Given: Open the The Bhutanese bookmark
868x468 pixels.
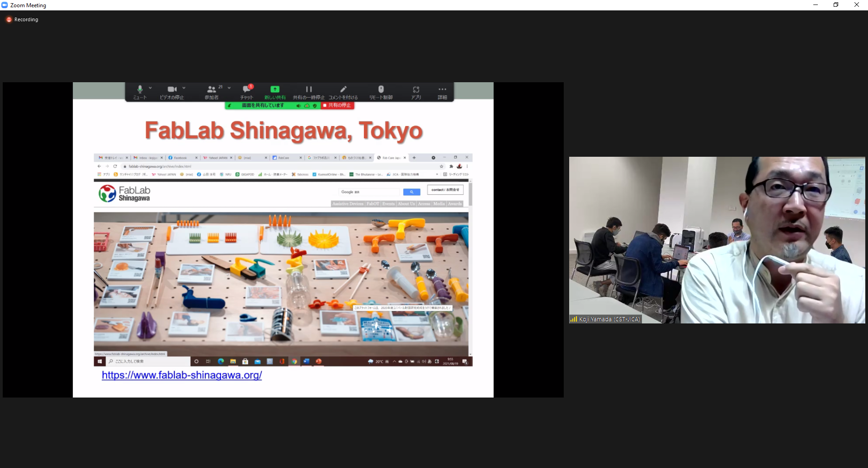Looking at the screenshot, I should tap(366, 174).
